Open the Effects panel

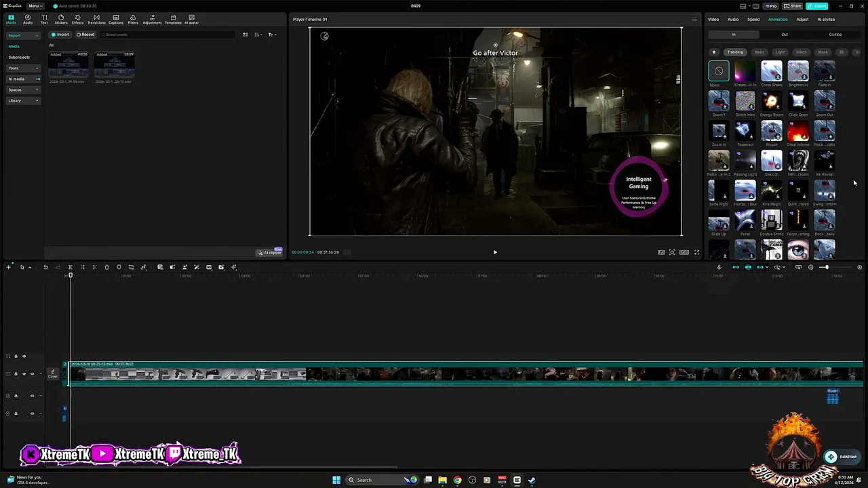click(x=77, y=19)
